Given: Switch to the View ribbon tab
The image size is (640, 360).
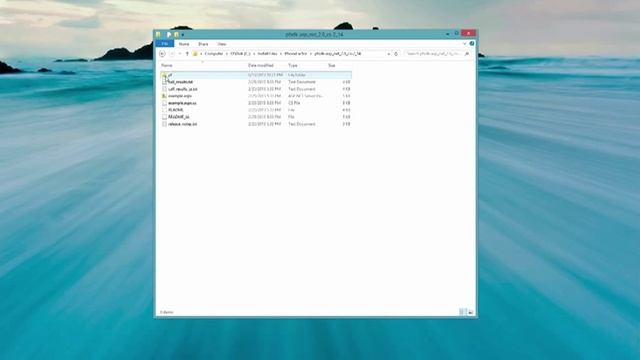Looking at the screenshot, I should click(x=222, y=44).
